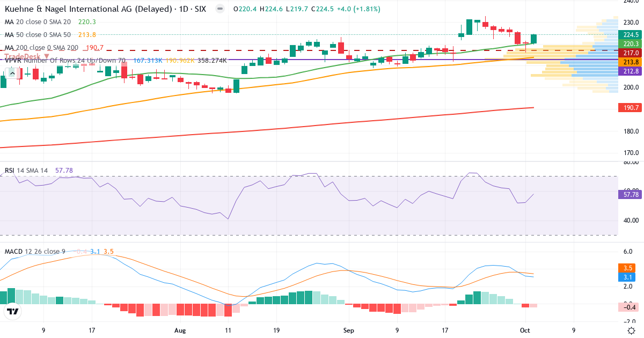Click the +4.0 (+1.81%) change value
This screenshot has height=338, width=644.
point(359,9)
